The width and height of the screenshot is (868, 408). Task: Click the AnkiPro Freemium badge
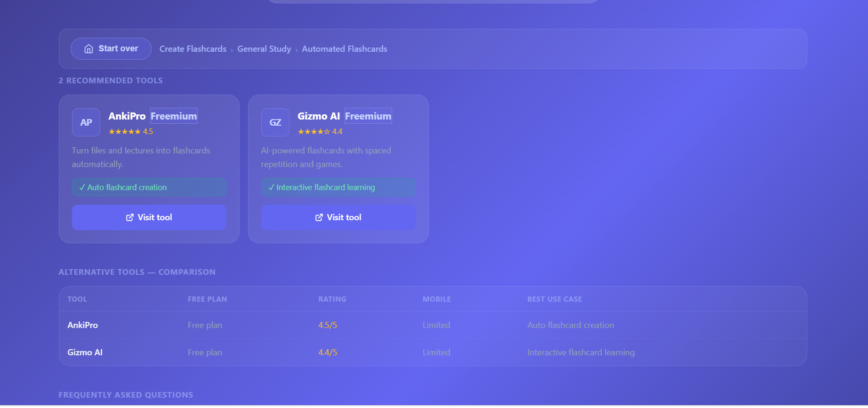click(x=174, y=116)
